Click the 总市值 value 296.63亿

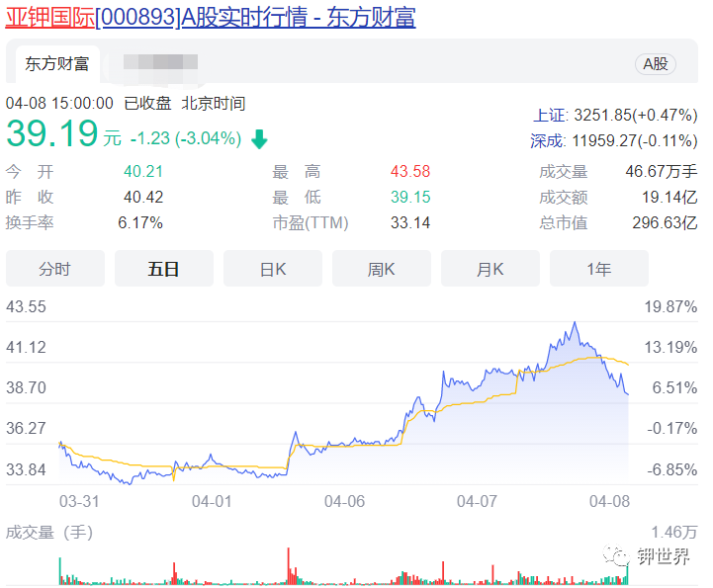tap(665, 222)
